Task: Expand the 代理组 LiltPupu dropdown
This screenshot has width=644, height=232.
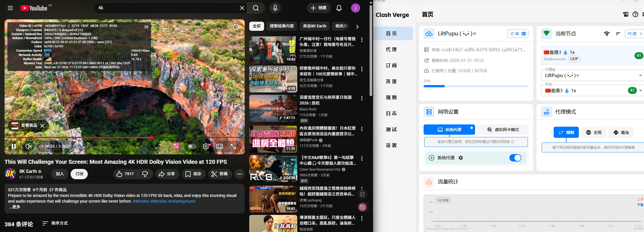Action: 640,76
